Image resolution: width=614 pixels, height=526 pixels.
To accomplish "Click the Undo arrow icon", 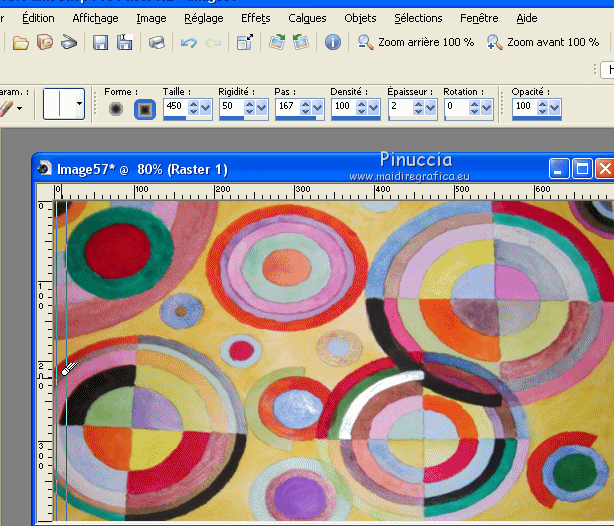I will point(189,42).
